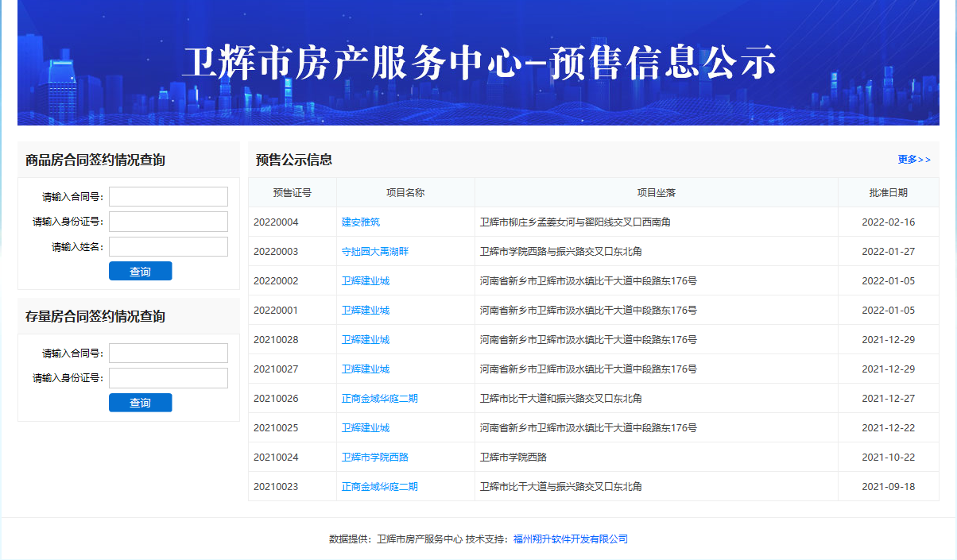
Task: Open 正商金域华庭二期 link for permit 20210023
Action: point(379,487)
